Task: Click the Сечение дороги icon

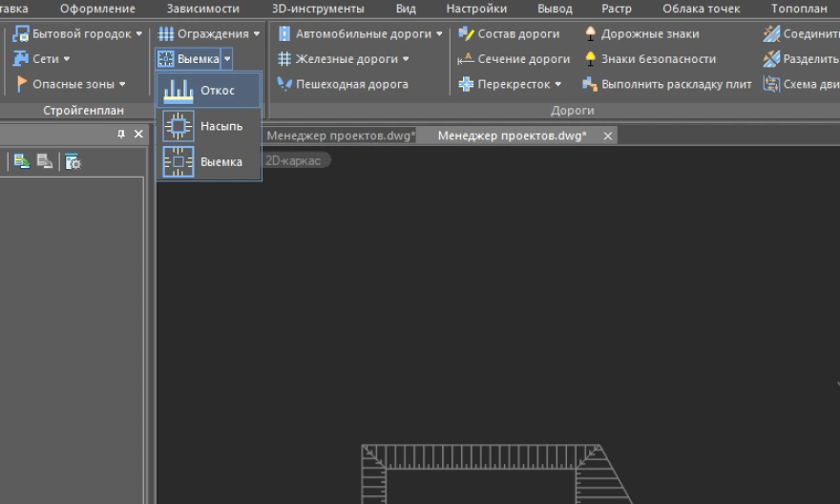Action: click(466, 59)
